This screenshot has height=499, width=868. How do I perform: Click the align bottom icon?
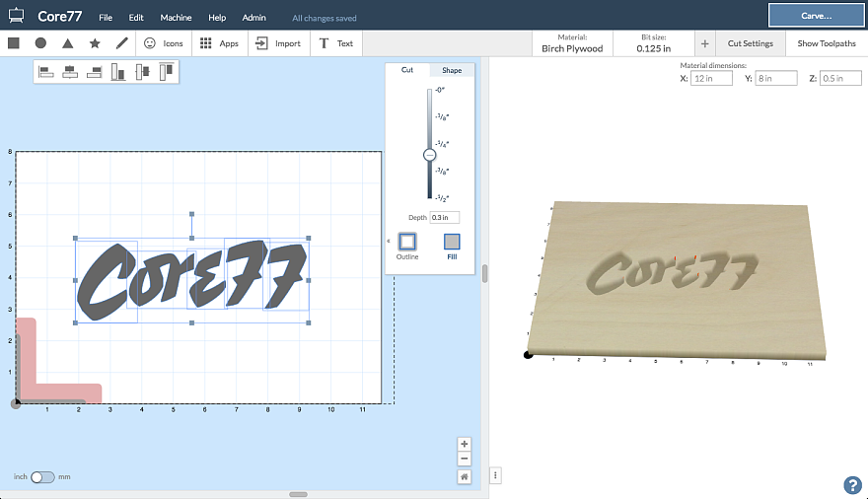pos(118,71)
